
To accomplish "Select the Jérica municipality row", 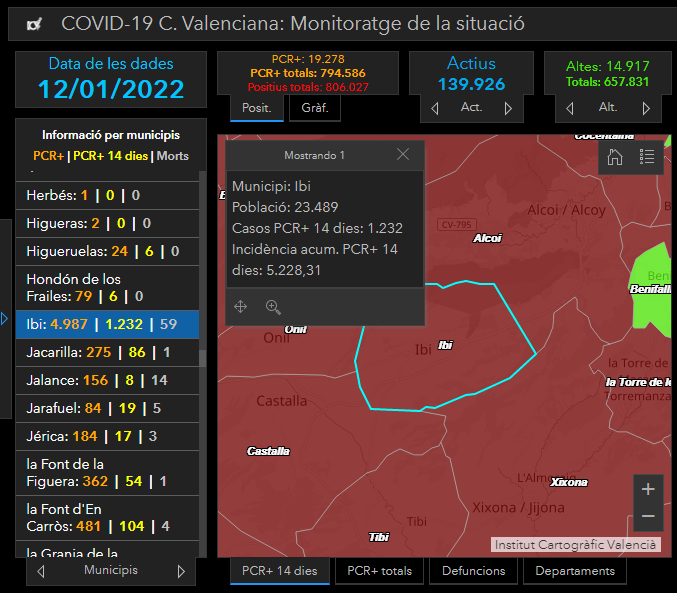I will pyautogui.click(x=107, y=436).
